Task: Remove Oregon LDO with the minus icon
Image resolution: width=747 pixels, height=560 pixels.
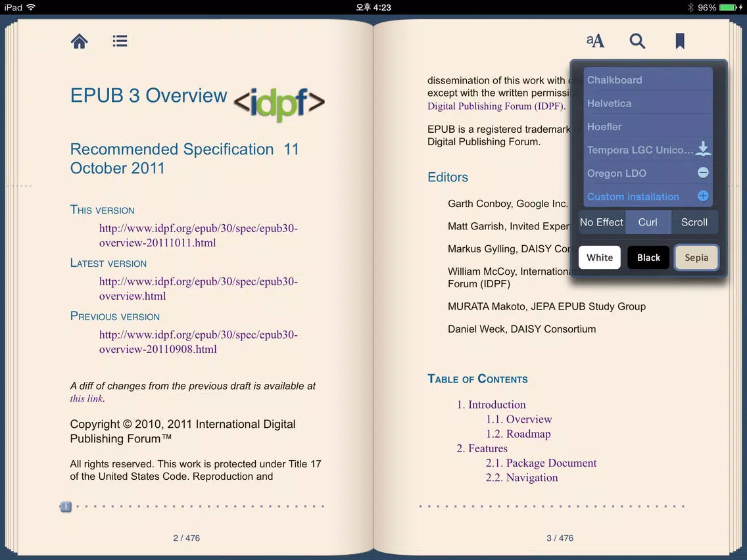Action: [703, 172]
